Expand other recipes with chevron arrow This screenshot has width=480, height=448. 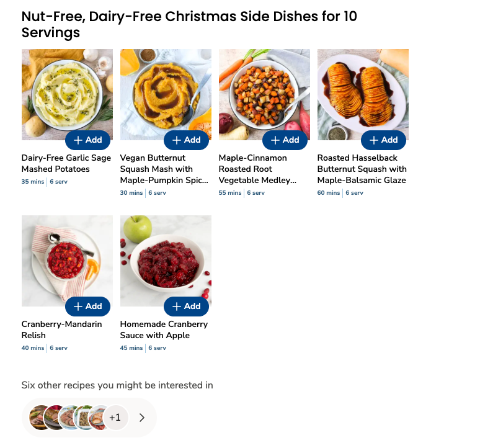pyautogui.click(x=142, y=418)
